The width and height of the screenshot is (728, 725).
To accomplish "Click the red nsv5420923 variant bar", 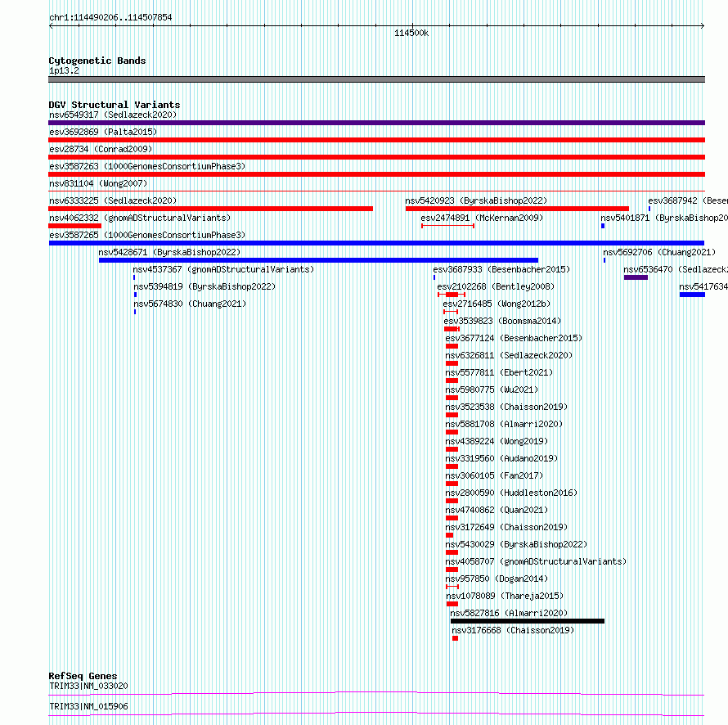I will (x=517, y=209).
